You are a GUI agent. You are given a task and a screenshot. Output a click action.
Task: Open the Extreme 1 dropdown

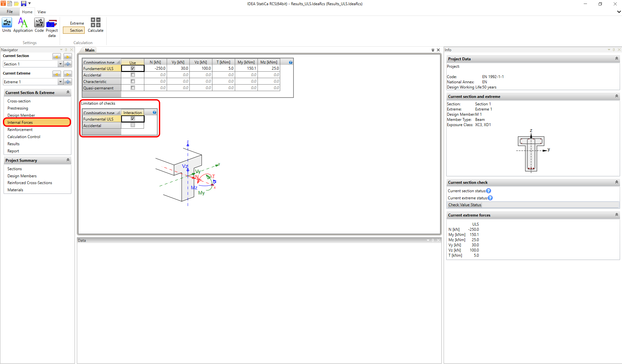(x=60, y=82)
